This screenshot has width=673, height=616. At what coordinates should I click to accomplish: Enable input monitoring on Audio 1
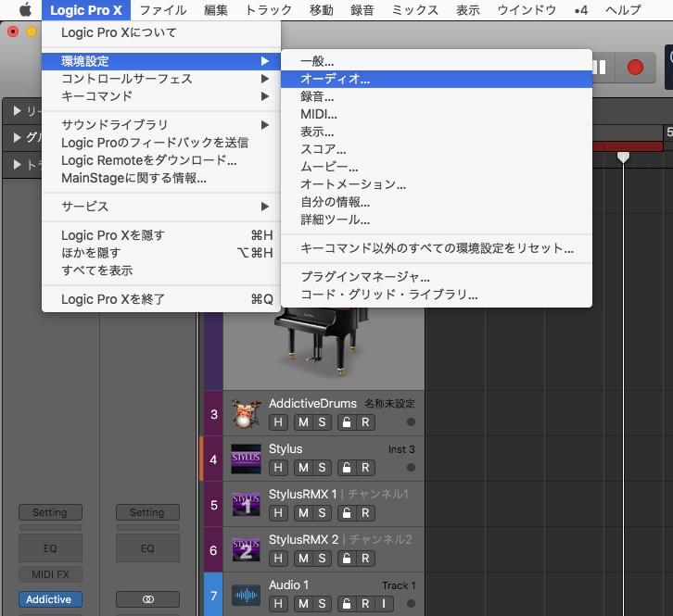(384, 604)
